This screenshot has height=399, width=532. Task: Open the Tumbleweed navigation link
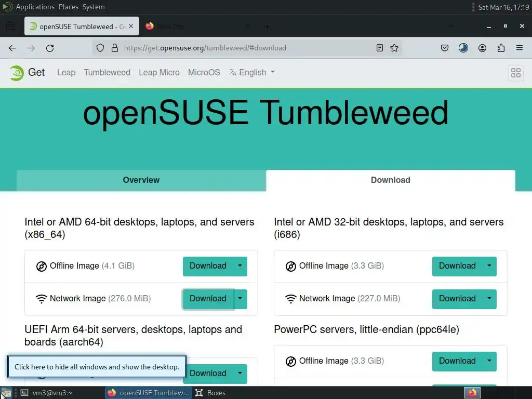(107, 73)
